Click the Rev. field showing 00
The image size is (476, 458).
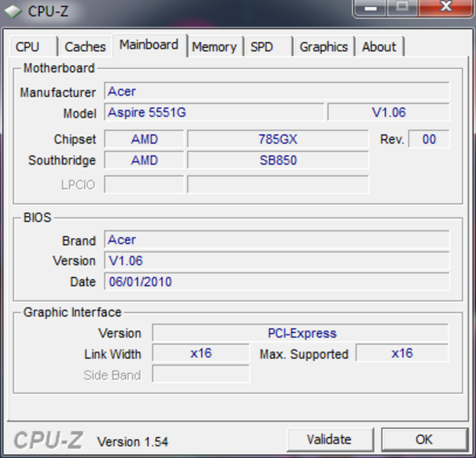429,139
